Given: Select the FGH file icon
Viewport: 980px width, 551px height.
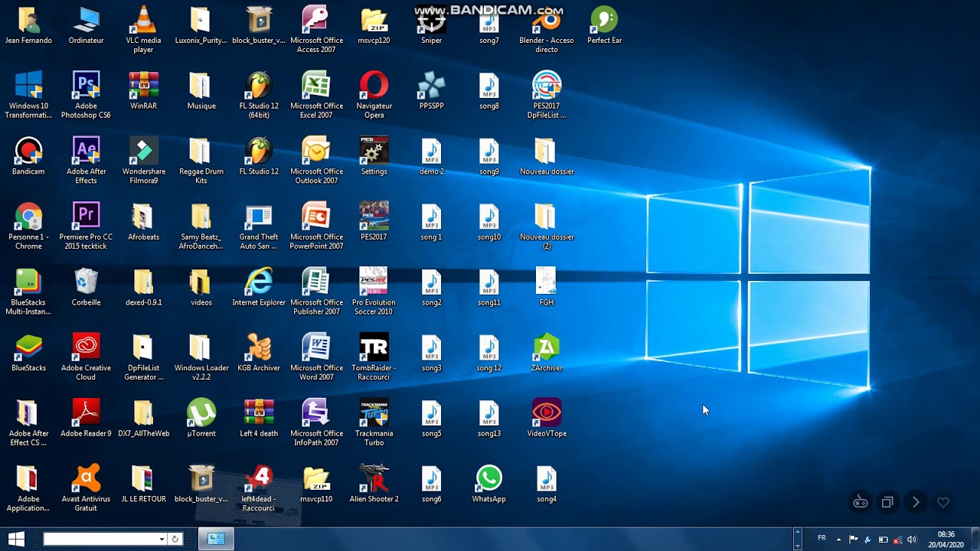Looking at the screenshot, I should (x=547, y=287).
